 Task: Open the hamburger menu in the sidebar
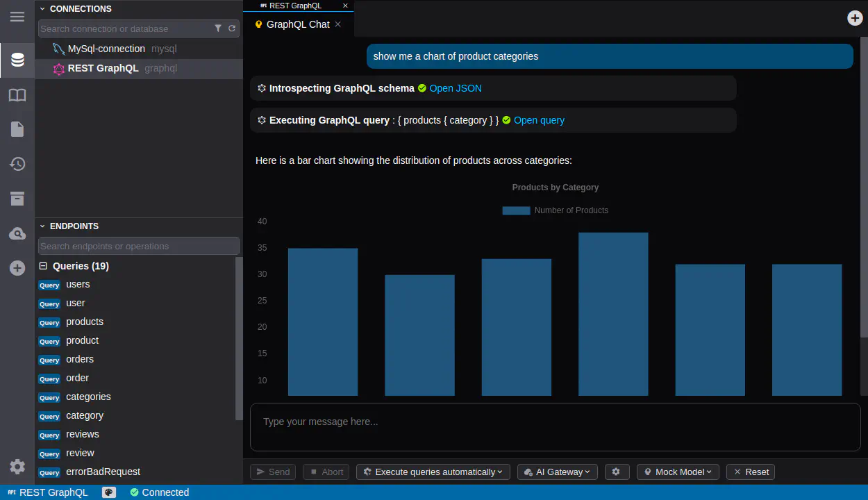(17, 17)
